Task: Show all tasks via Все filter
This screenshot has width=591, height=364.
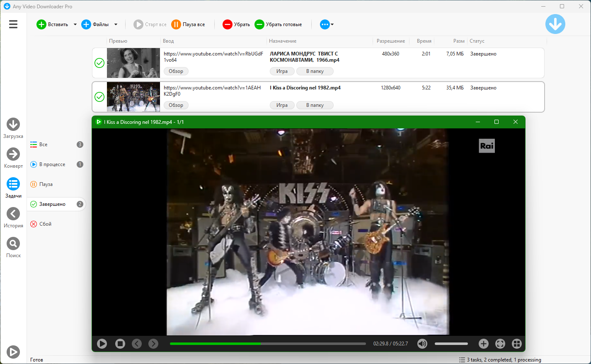Action: pos(56,145)
